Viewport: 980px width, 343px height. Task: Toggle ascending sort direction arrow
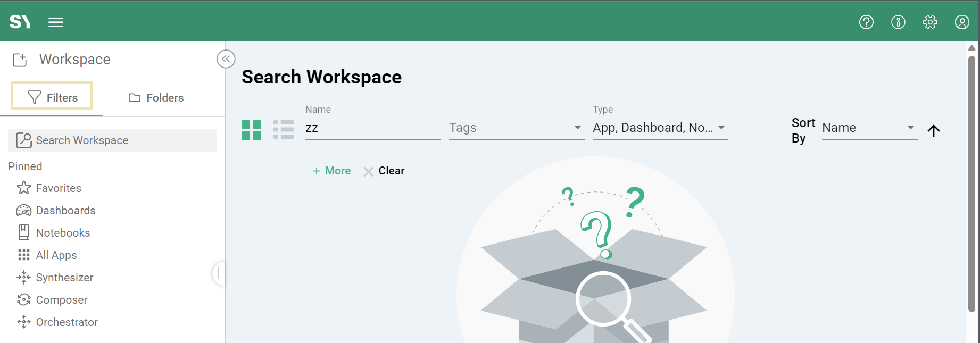[933, 131]
